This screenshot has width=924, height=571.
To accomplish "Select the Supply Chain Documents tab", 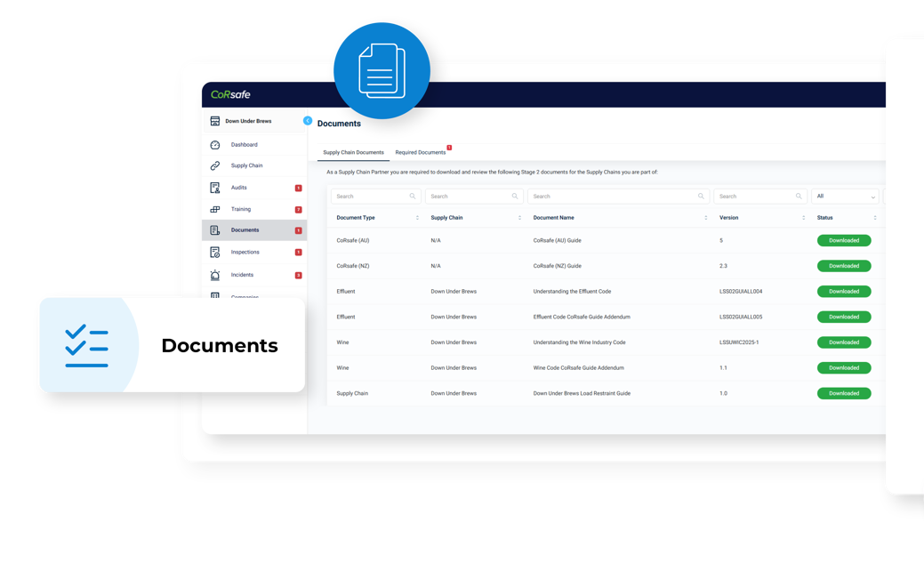I will (x=353, y=153).
